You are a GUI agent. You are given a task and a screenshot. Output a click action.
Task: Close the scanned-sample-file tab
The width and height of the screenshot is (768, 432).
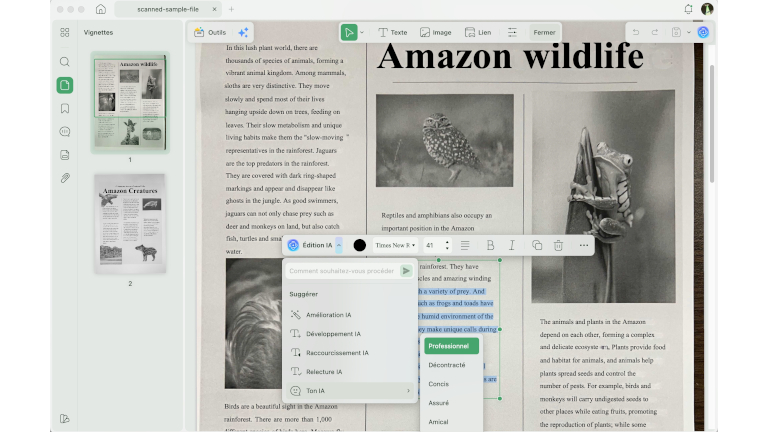(x=214, y=9)
